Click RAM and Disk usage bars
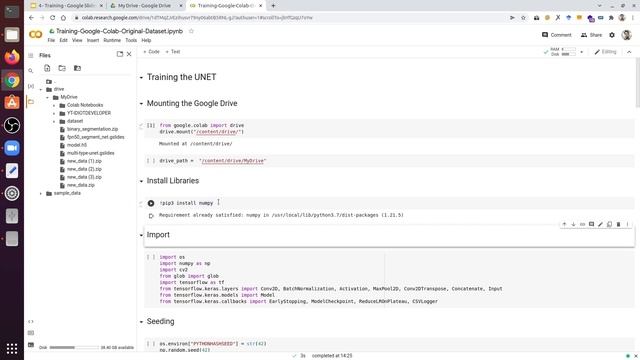 point(563,52)
